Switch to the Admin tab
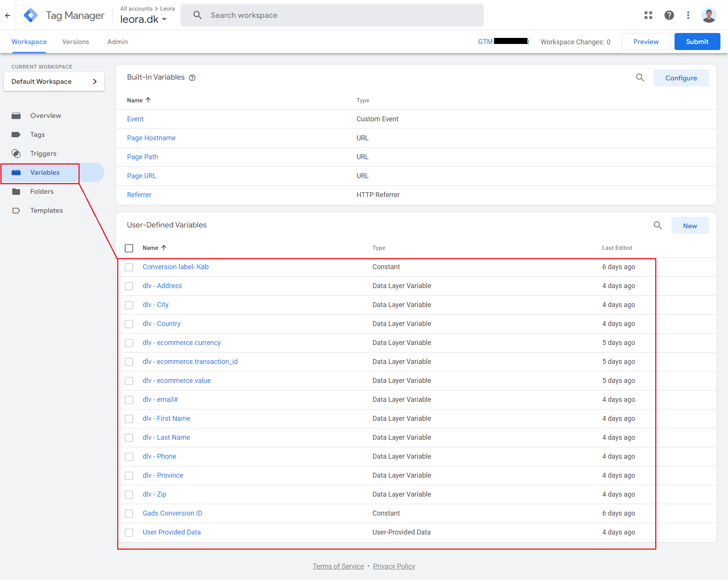This screenshot has width=728, height=580. pyautogui.click(x=118, y=42)
